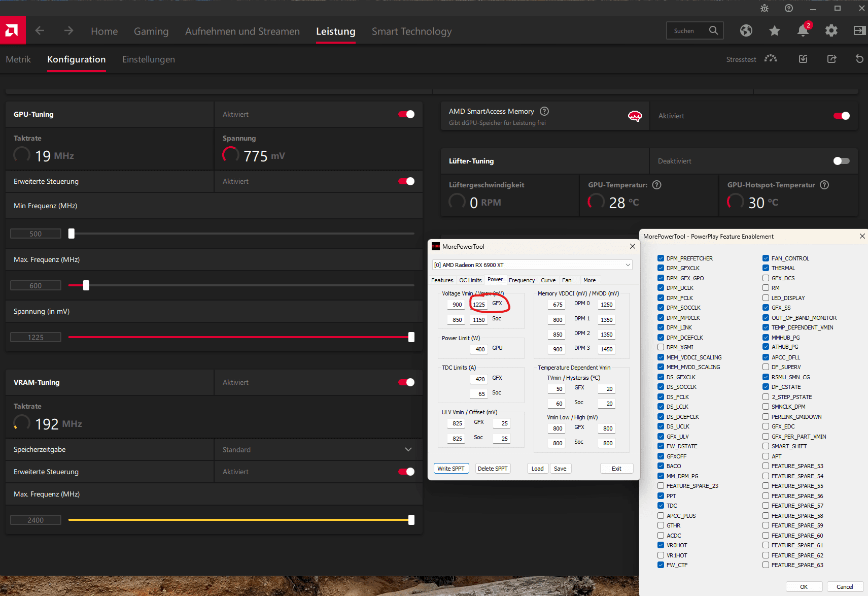This screenshot has width=868, height=596.
Task: Uncheck FAN_CONTROL checkbox
Action: click(x=766, y=258)
